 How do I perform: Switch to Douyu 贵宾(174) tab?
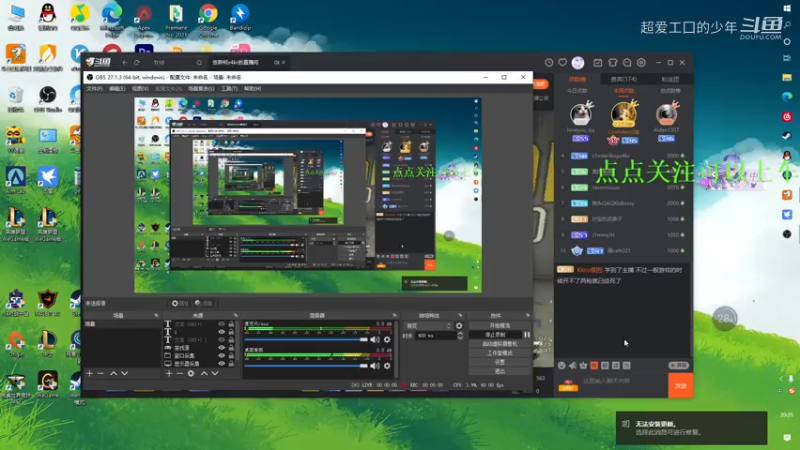coord(623,79)
